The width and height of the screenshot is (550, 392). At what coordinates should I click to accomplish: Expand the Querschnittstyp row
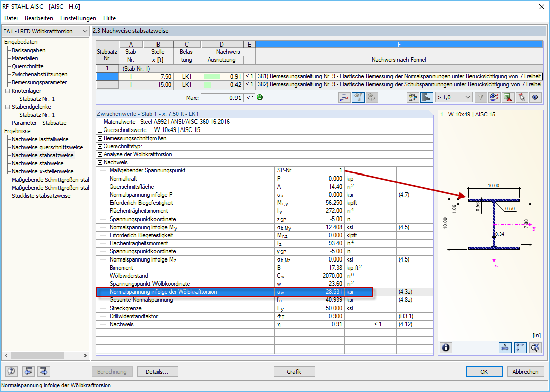[x=100, y=146]
